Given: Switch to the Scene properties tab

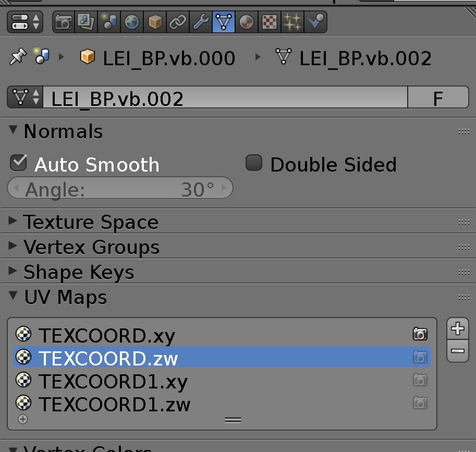Looking at the screenshot, I should [109, 22].
